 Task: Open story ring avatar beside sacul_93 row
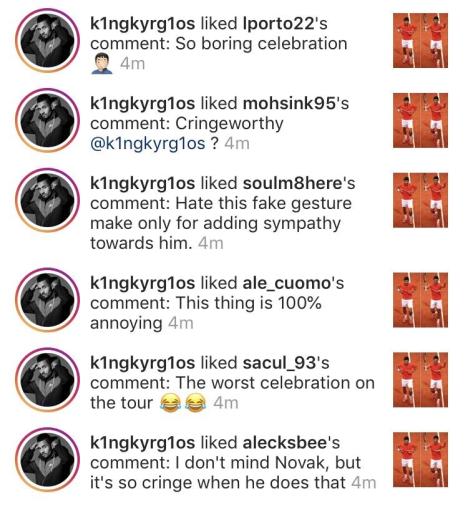pos(47,380)
